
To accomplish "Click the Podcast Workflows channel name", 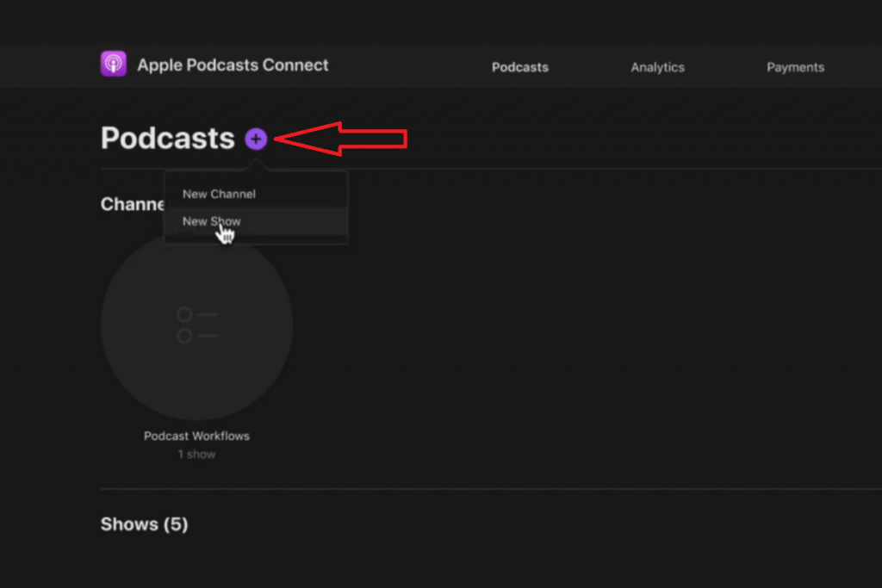I will tap(196, 436).
